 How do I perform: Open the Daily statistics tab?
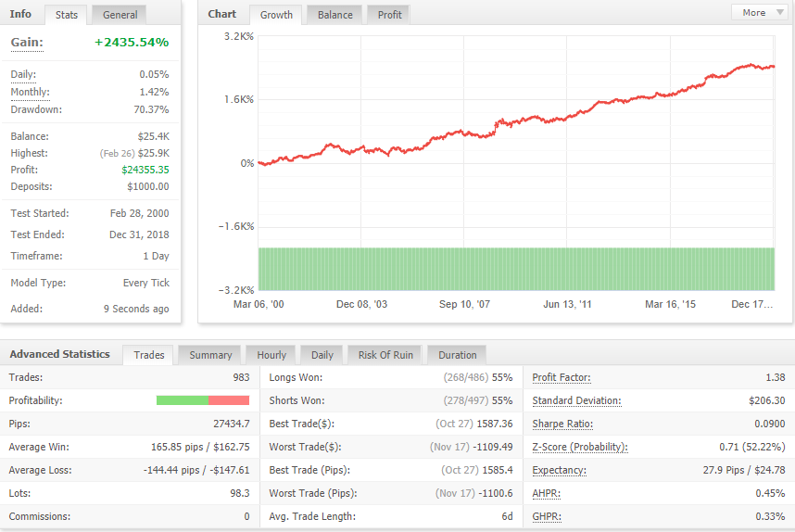tap(322, 355)
